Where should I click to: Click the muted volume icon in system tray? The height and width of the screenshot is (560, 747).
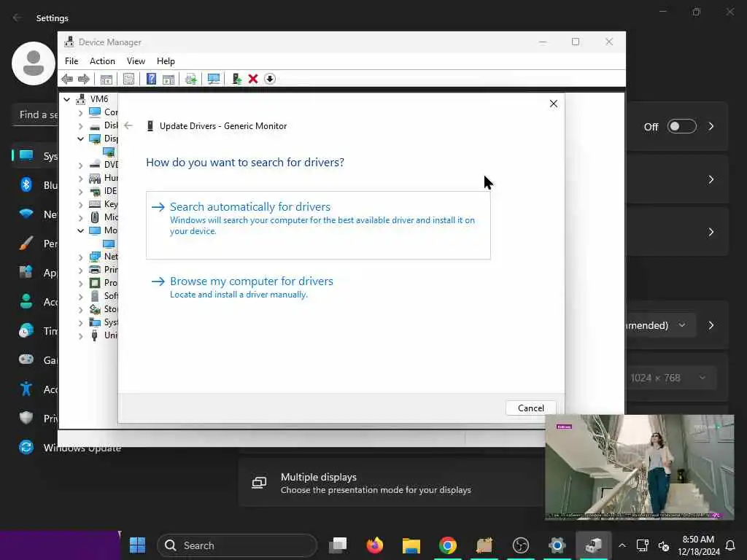(x=664, y=545)
